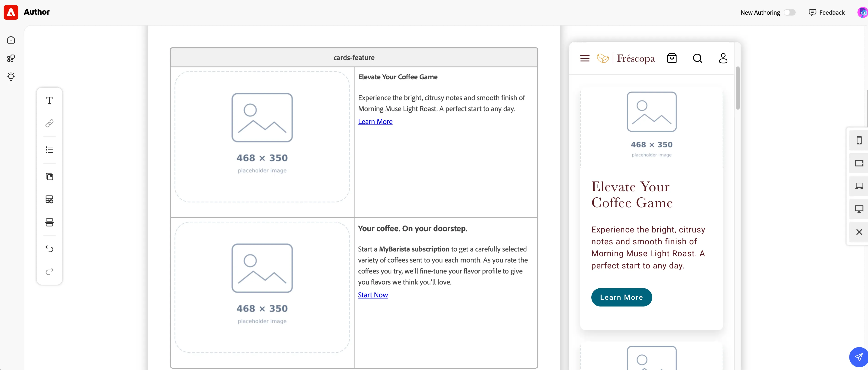Click the cards-feature block header
The height and width of the screenshot is (370, 868).
(x=354, y=58)
